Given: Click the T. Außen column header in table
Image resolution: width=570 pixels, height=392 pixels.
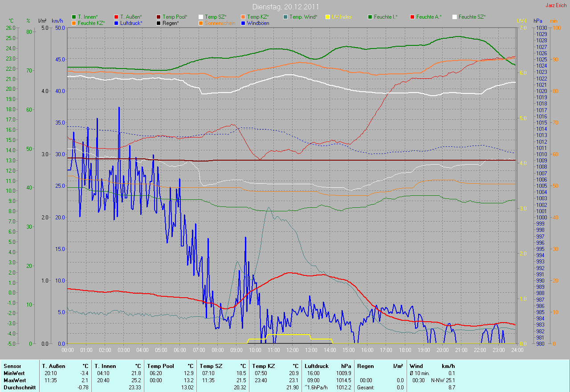Looking at the screenshot, I should [x=54, y=366].
